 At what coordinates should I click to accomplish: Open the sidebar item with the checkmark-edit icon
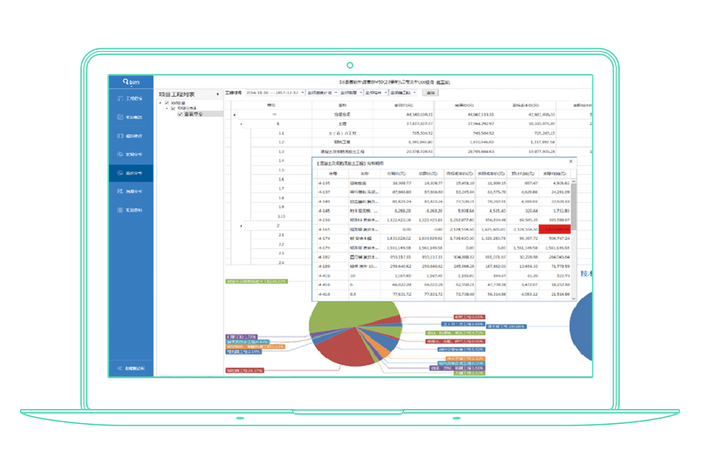131,117
